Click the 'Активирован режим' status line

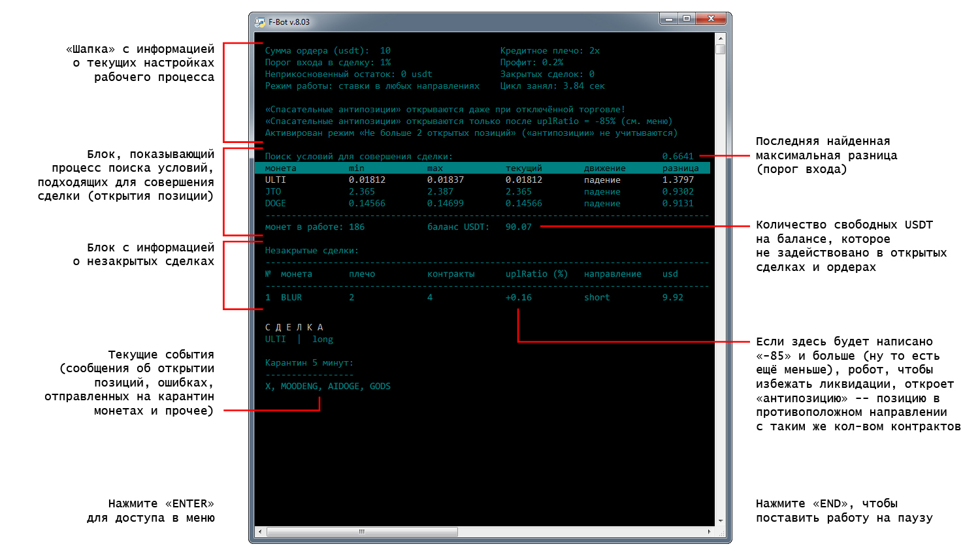coord(472,133)
